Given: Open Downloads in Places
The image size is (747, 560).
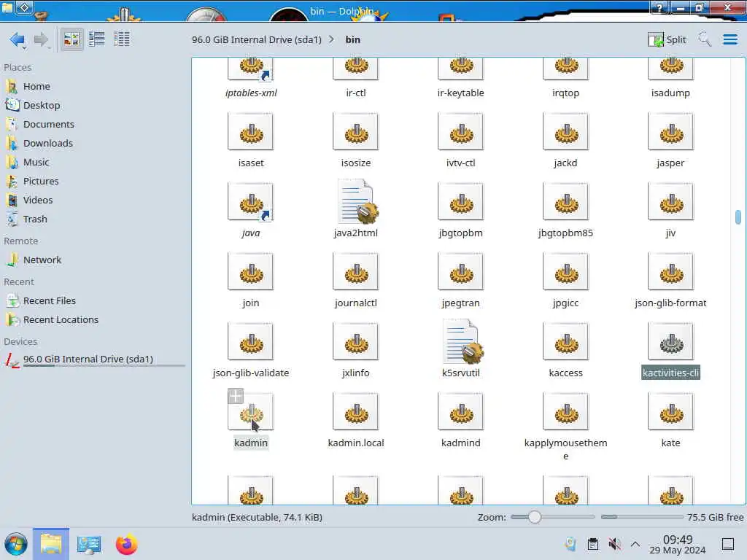Looking at the screenshot, I should pyautogui.click(x=47, y=144).
